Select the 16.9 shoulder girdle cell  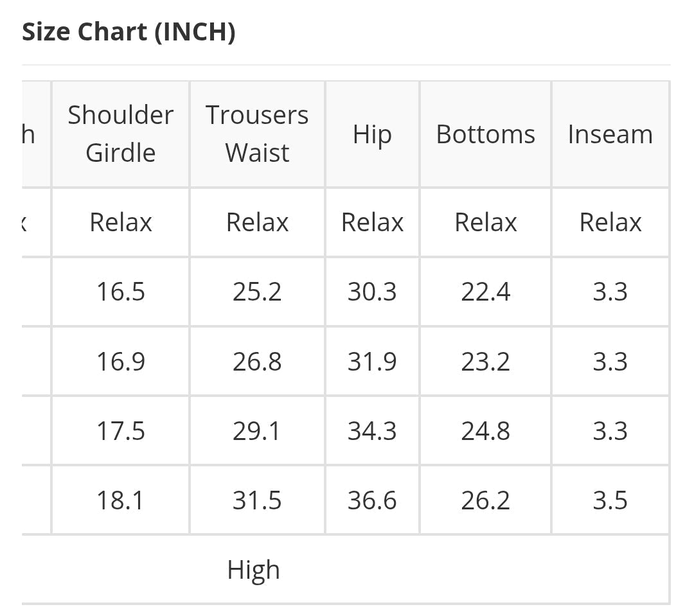121,361
